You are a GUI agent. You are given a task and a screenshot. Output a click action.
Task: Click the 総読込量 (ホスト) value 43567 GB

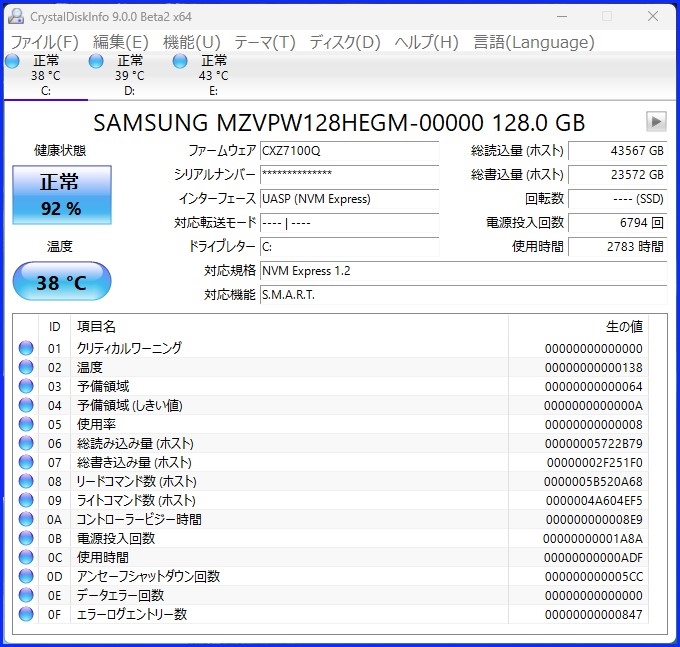[618, 150]
